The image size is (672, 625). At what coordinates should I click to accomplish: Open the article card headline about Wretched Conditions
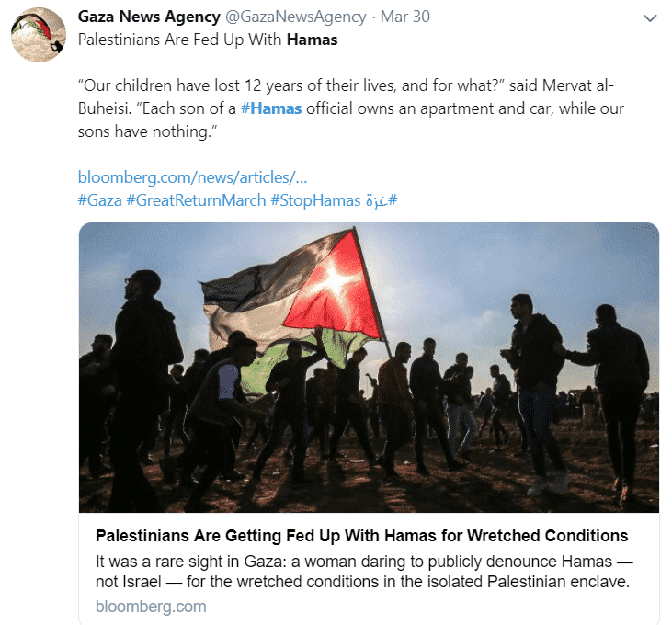(x=361, y=536)
